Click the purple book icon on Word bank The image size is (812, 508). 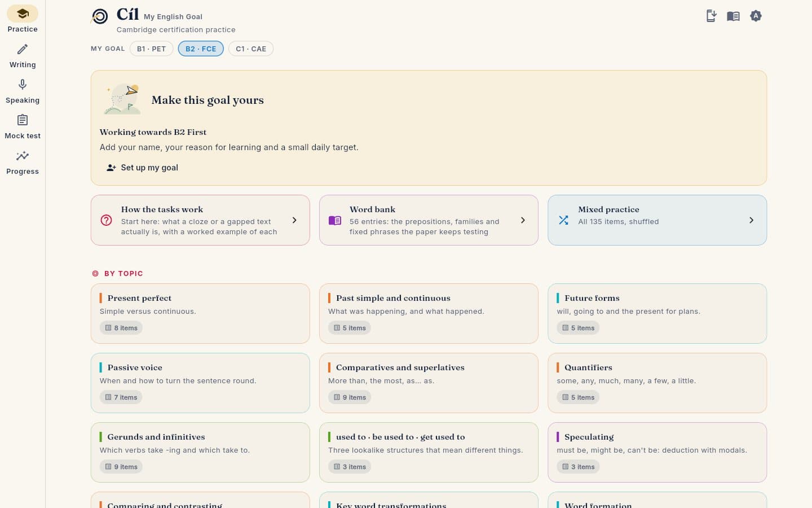pos(335,220)
